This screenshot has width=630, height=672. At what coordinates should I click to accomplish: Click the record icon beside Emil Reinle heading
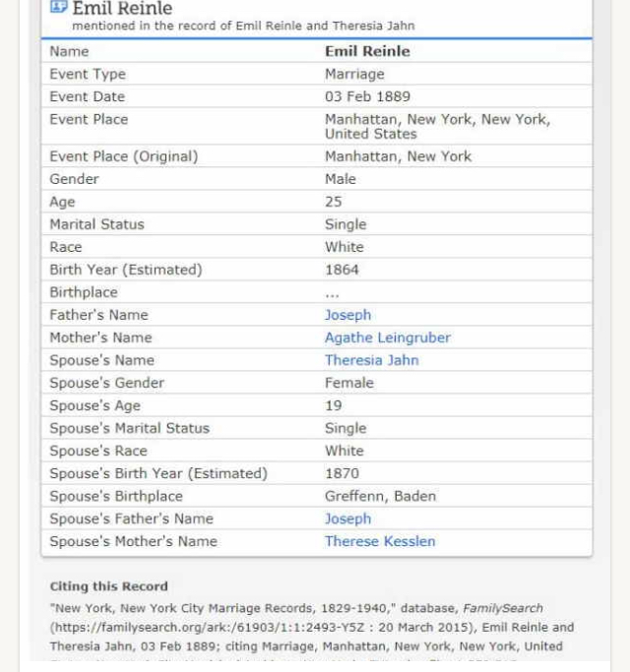pyautogui.click(x=58, y=8)
